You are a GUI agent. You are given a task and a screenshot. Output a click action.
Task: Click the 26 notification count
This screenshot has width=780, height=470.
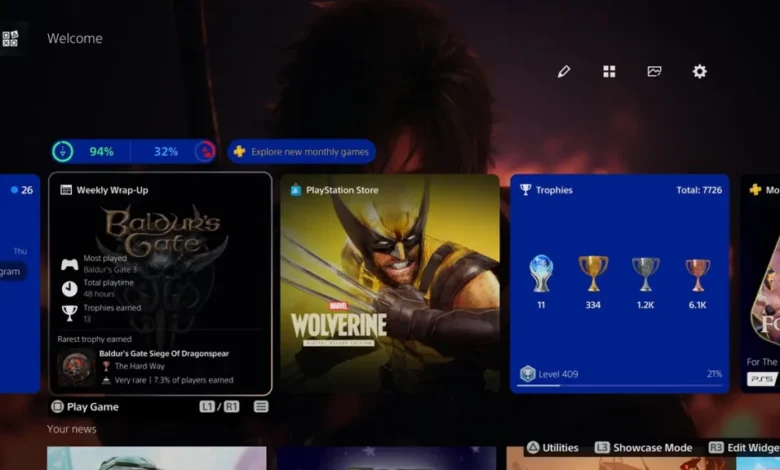(x=27, y=190)
